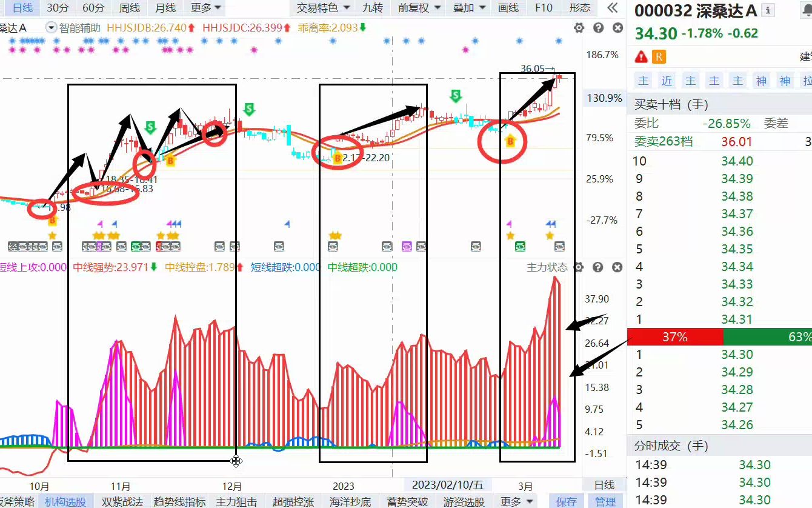Click the 管理 manage button
The width and height of the screenshot is (812, 508).
(605, 501)
